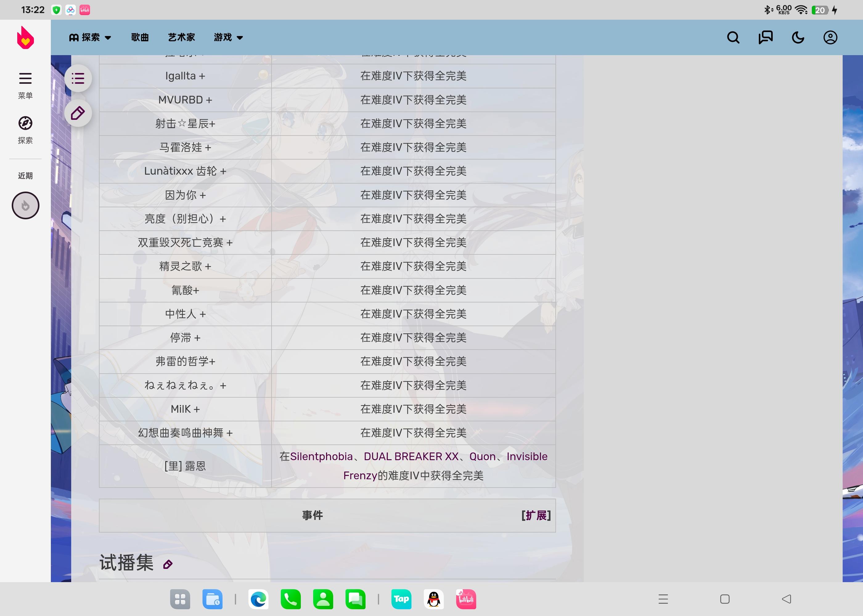Click the Fandom flame logo
This screenshot has height=616, width=863.
pyautogui.click(x=25, y=38)
